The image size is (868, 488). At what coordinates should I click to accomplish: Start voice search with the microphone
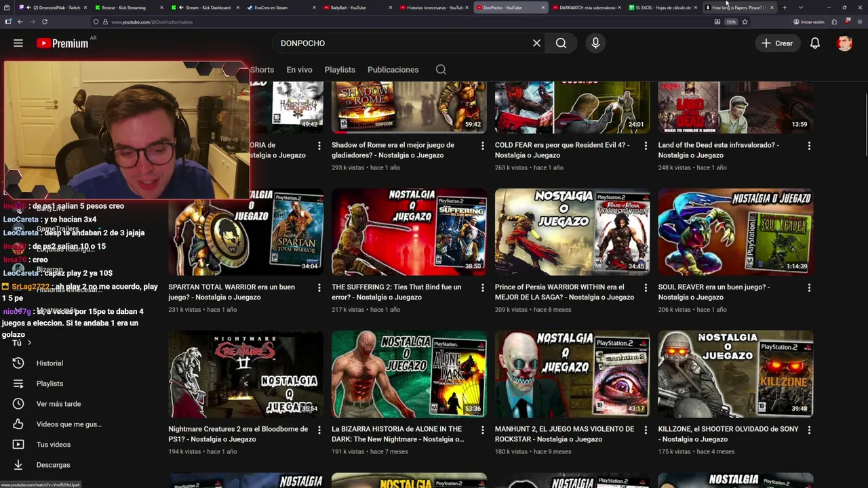click(x=595, y=43)
